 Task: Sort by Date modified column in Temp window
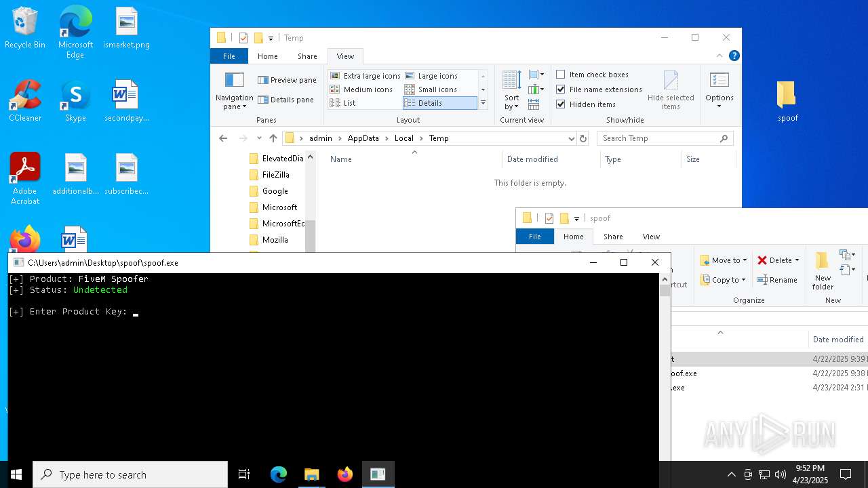tap(551, 159)
